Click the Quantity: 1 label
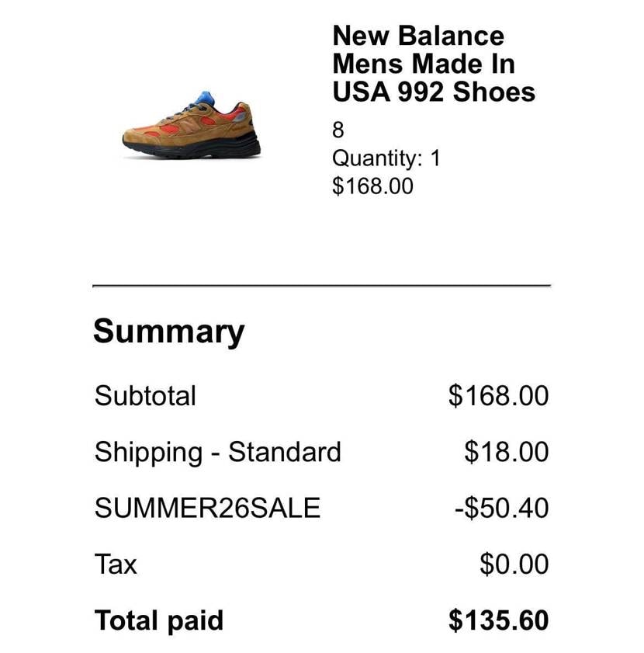The image size is (644, 653). click(386, 158)
